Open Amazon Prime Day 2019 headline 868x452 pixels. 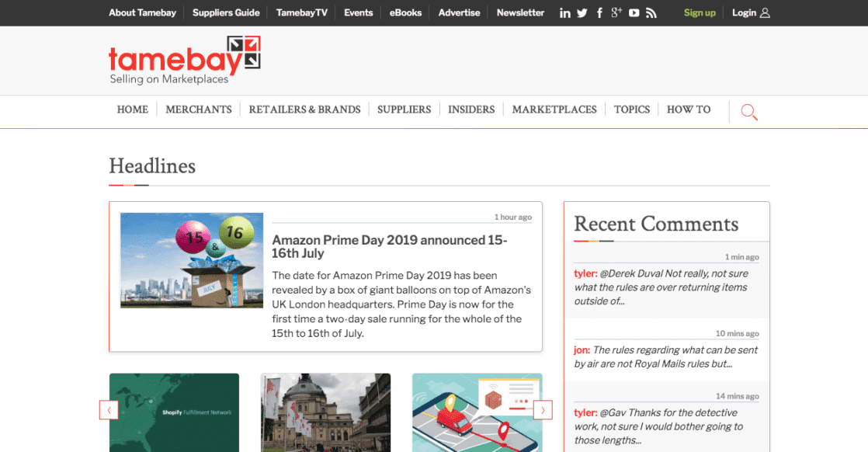(390, 246)
